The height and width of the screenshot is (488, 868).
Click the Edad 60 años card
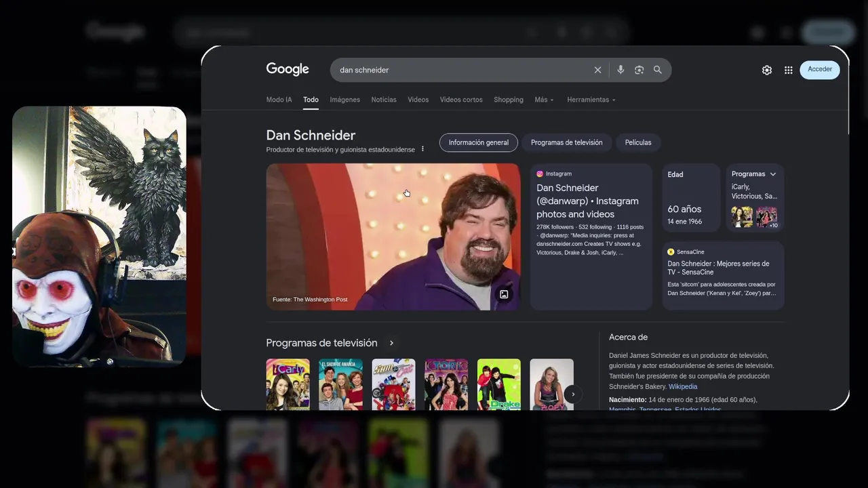coord(691,198)
